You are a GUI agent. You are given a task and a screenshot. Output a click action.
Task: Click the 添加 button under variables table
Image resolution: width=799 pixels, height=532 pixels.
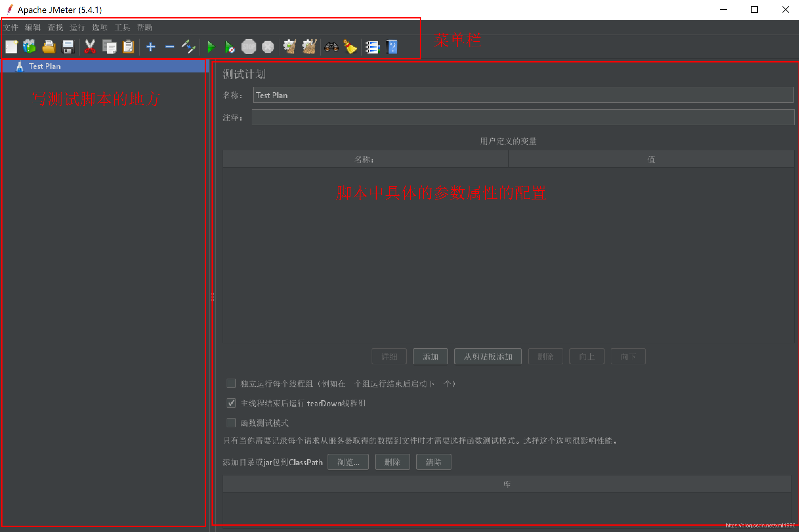tap(430, 357)
